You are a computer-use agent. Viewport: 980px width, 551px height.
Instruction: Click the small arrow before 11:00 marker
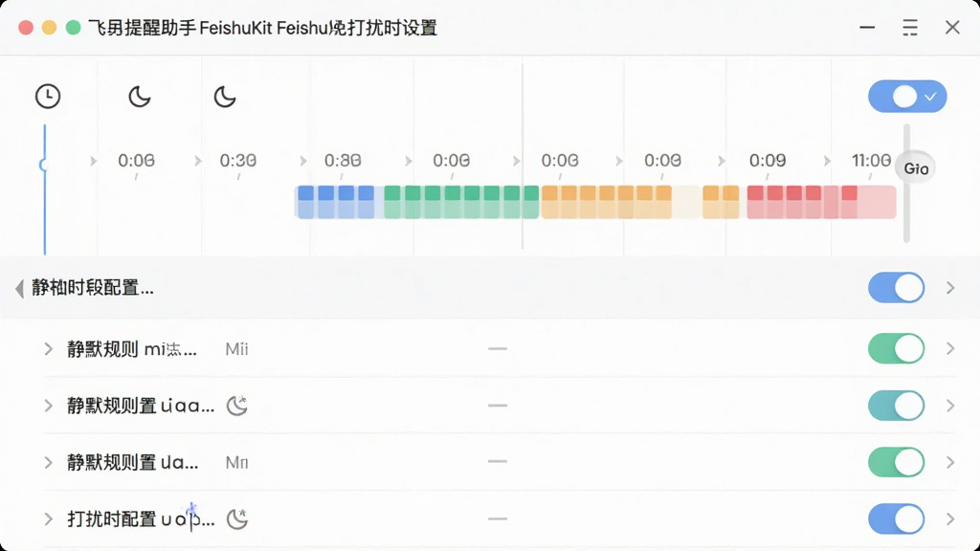click(828, 161)
